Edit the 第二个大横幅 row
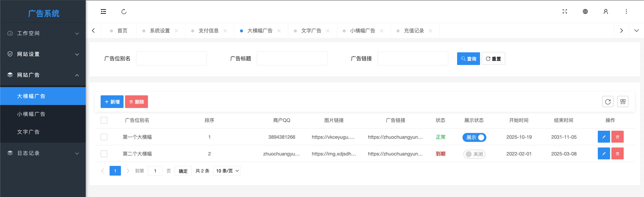644x197 pixels. [x=604, y=154]
